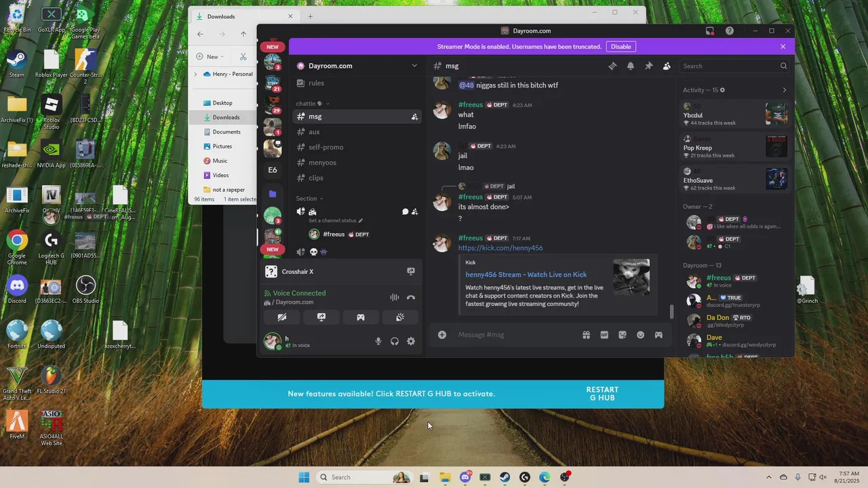Open the gift icon in message bar

click(586, 335)
